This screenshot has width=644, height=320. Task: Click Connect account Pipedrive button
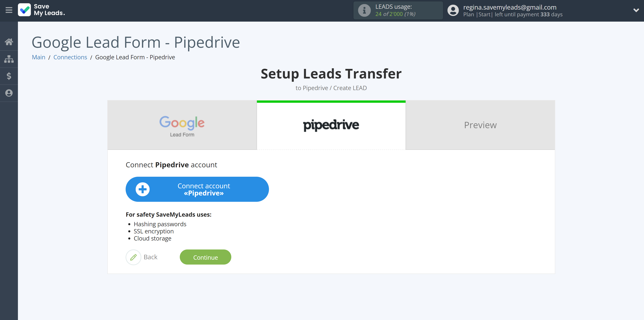click(197, 189)
